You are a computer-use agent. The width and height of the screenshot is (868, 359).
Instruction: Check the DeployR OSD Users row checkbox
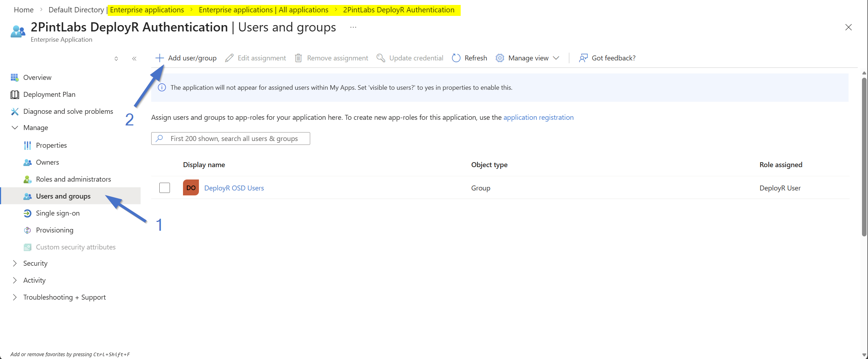(165, 188)
